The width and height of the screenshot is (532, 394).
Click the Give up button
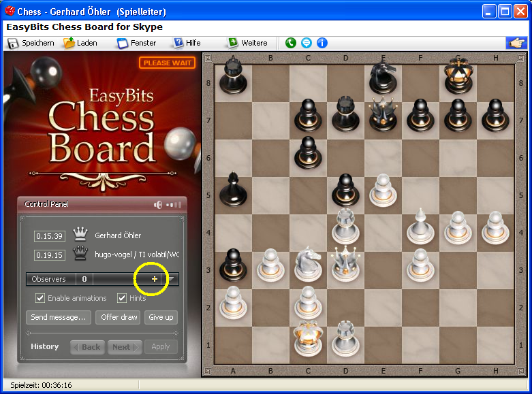161,317
